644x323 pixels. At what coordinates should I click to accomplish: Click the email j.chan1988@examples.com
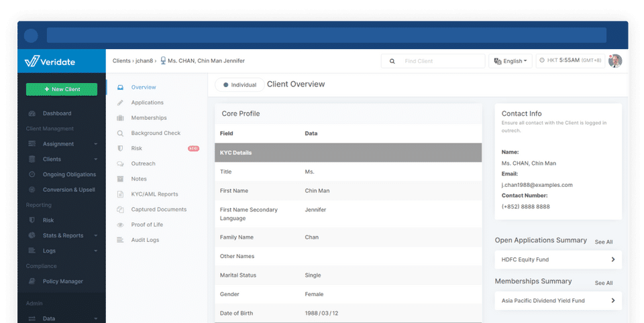[x=537, y=185]
